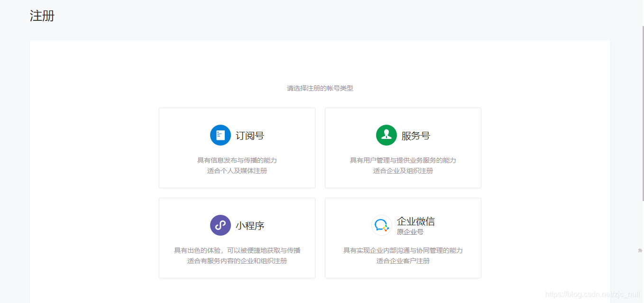
Task: Click text 适合个人及媒体注册
Action: (x=237, y=171)
